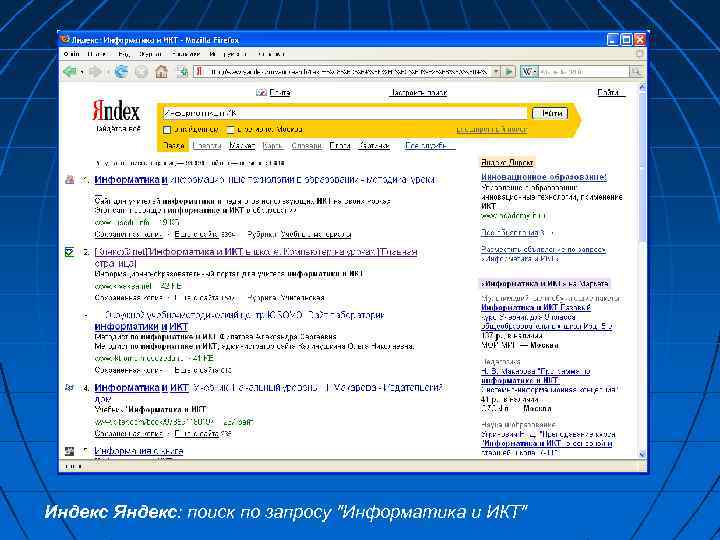This screenshot has height=540, width=720.
Task: Click the page scrollbar up arrow
Action: pyautogui.click(x=642, y=87)
